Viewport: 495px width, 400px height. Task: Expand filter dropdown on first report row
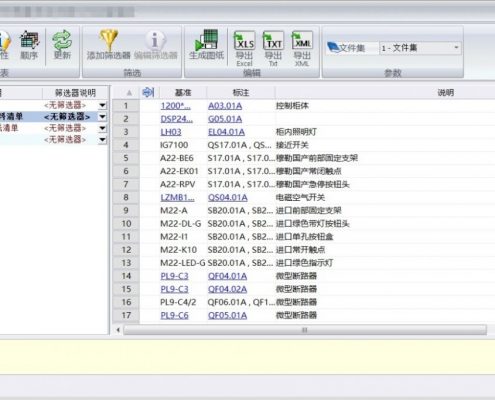[102, 105]
